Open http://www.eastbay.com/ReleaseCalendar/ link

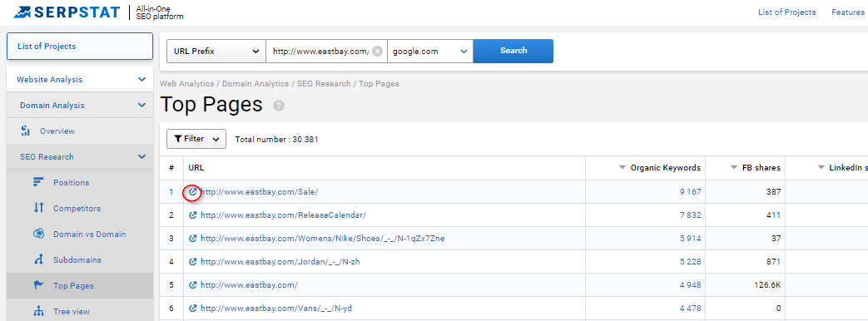[284, 215]
